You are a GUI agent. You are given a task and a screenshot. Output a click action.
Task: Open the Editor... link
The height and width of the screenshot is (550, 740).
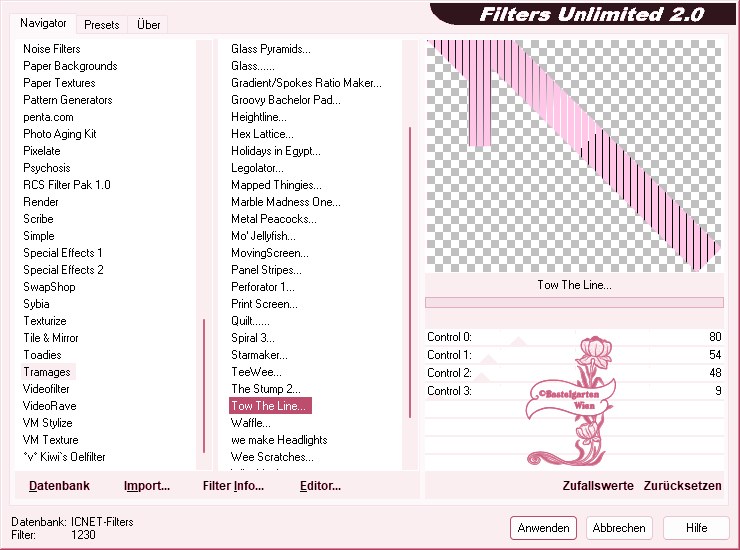(x=320, y=486)
